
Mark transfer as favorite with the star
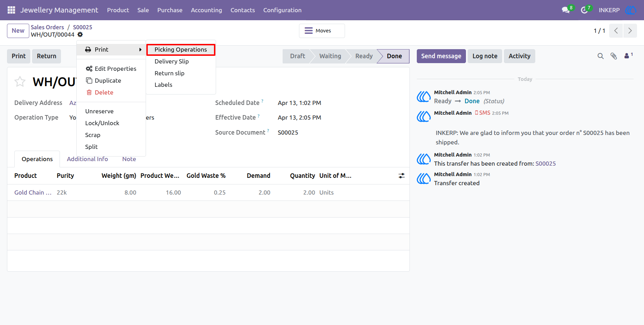point(20,82)
